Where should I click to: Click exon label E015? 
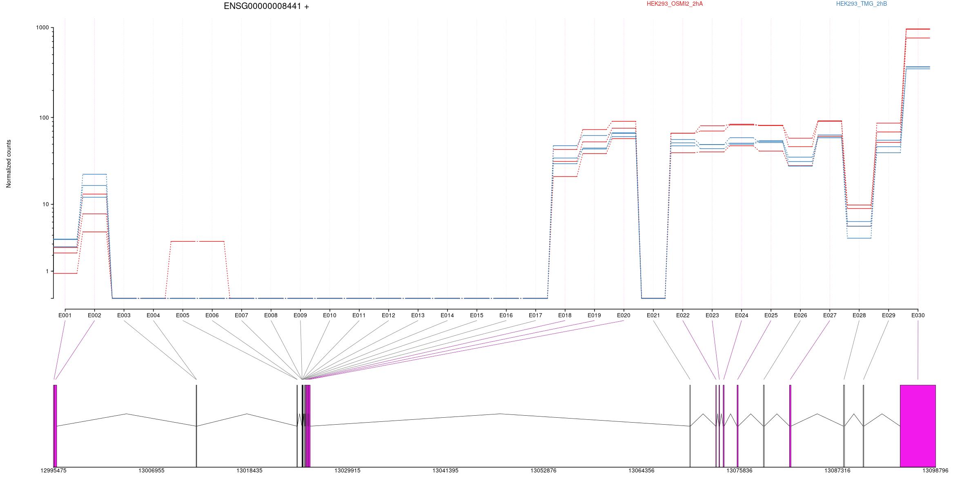coord(477,315)
